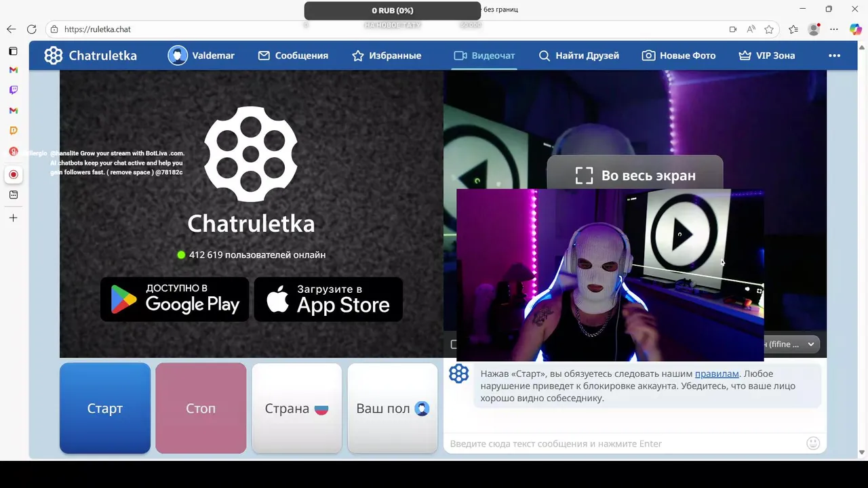
Task: Open the browser Favorites list icon
Action: tap(793, 29)
